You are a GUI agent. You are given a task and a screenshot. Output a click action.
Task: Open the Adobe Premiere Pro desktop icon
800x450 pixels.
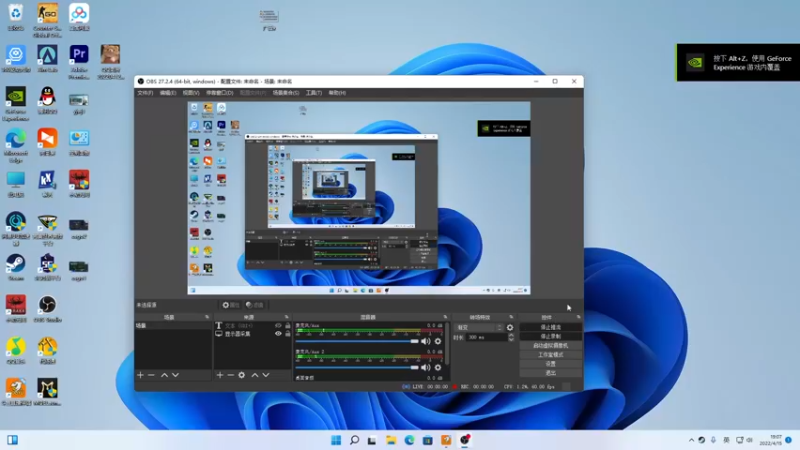79,62
